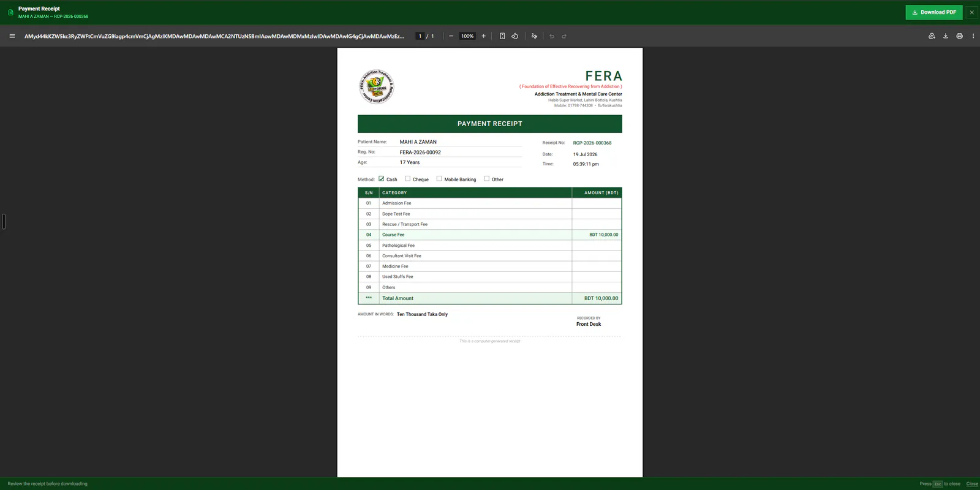The height and width of the screenshot is (490, 980).
Task: Click the Esc key hint in footer
Action: coord(938,484)
